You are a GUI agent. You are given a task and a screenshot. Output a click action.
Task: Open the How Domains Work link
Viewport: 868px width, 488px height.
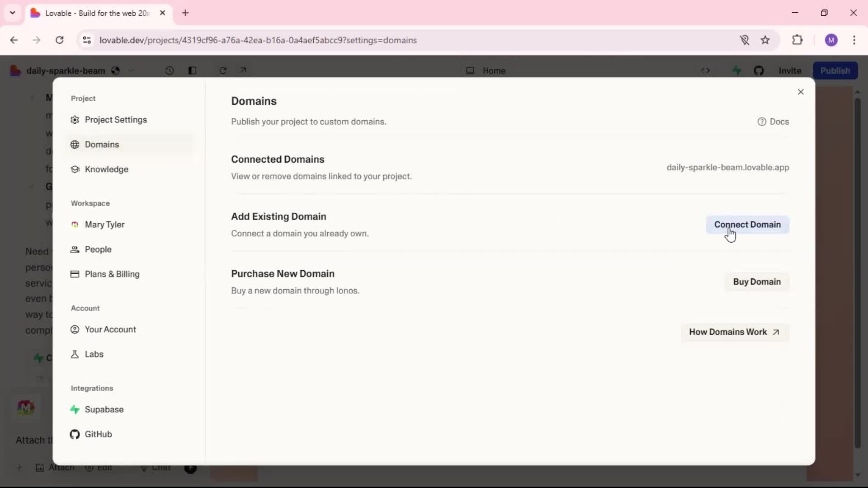[x=735, y=332]
